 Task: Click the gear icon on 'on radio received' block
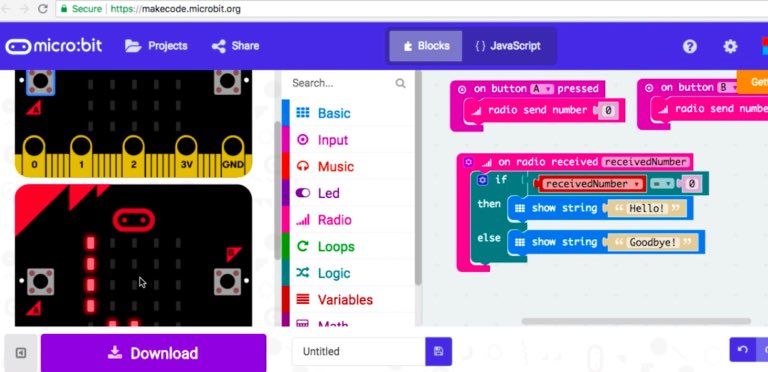468,162
